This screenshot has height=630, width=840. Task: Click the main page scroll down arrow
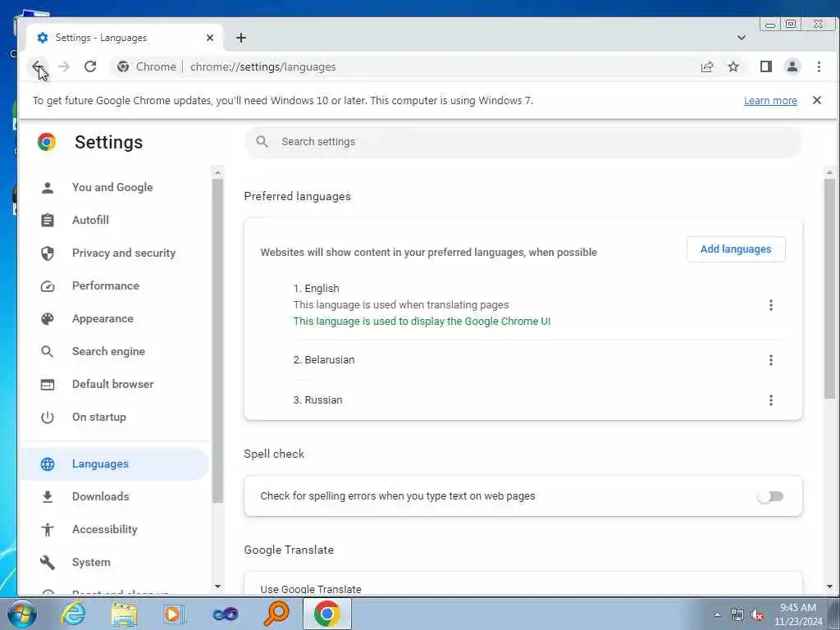pos(829,587)
